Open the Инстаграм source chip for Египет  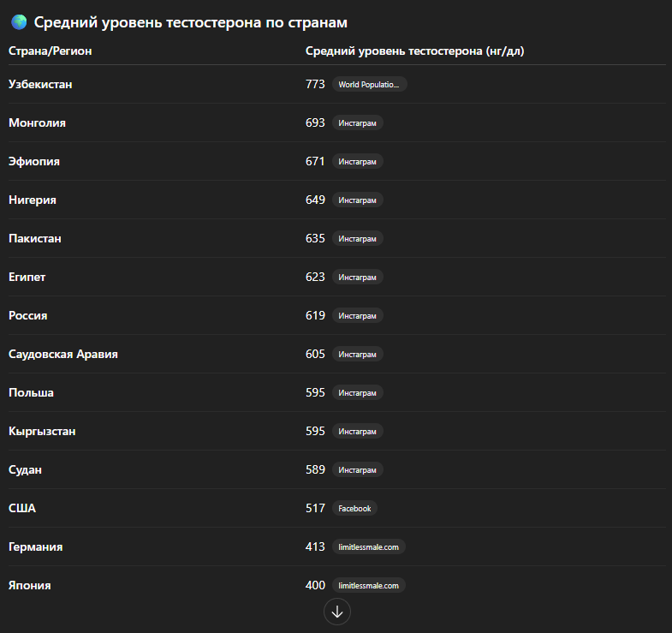357,278
